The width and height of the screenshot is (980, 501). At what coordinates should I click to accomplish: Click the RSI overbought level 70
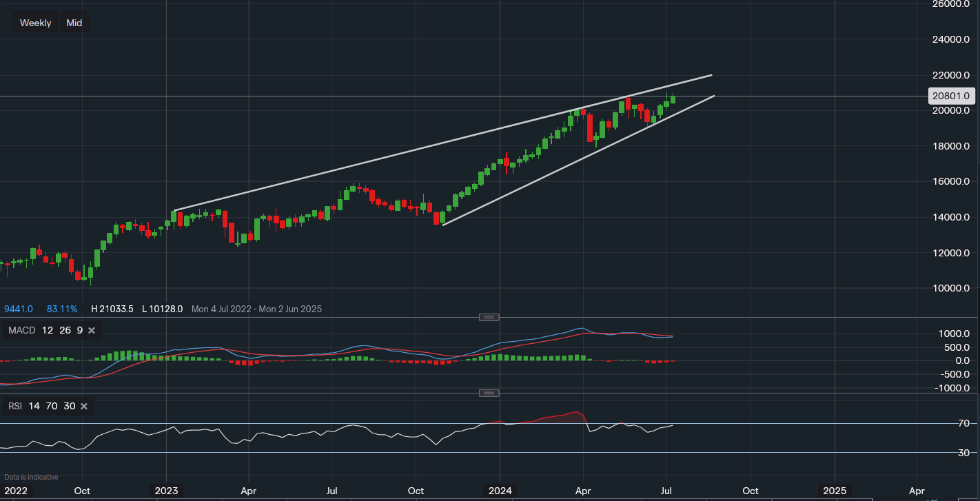pos(53,406)
